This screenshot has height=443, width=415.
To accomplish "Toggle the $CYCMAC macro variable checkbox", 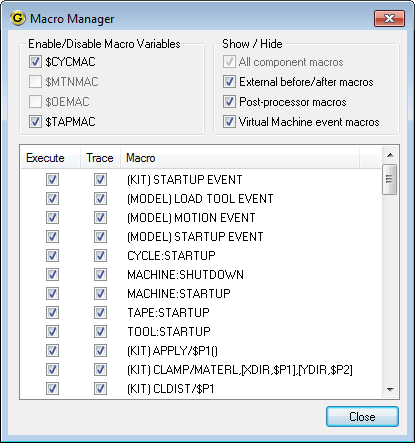I will [x=35, y=62].
